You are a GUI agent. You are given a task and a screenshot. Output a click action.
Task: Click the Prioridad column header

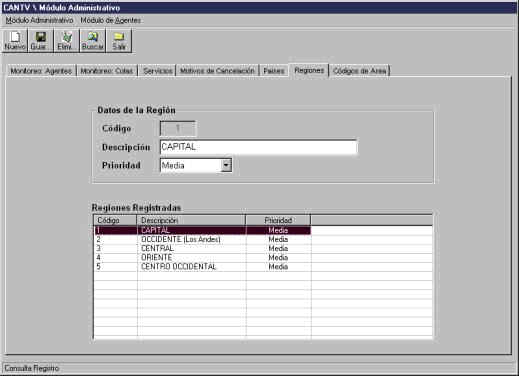tap(278, 220)
